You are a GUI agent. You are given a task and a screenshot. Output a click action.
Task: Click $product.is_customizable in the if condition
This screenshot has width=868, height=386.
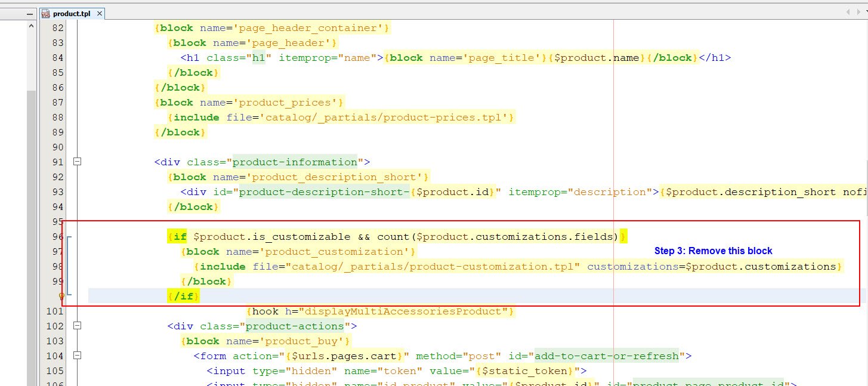point(272,237)
